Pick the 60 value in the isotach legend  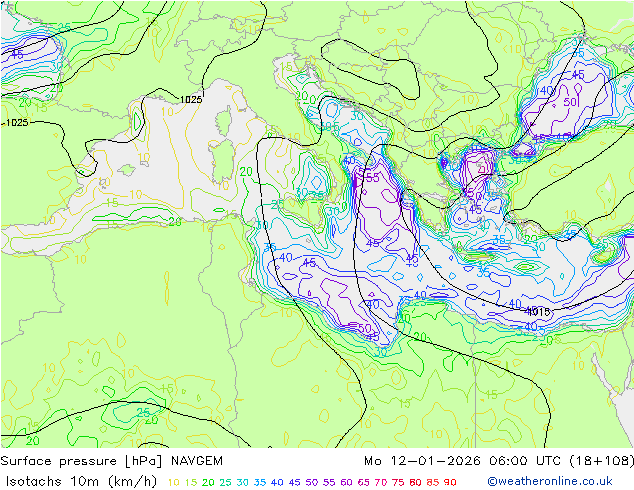346,482
